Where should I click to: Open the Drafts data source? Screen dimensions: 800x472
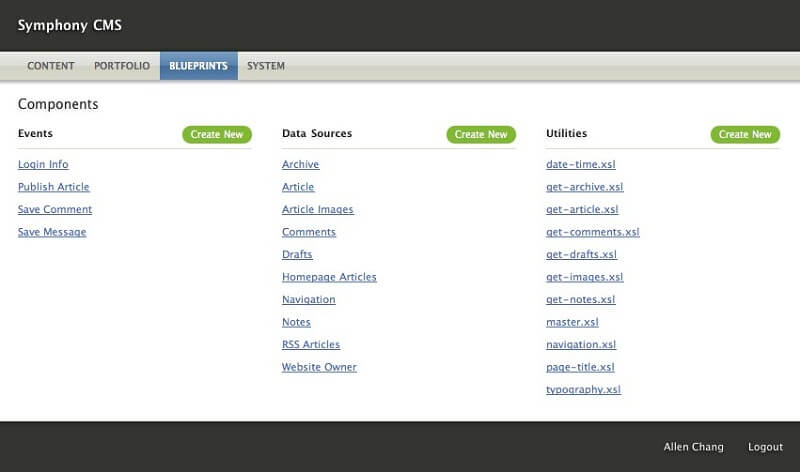point(297,254)
